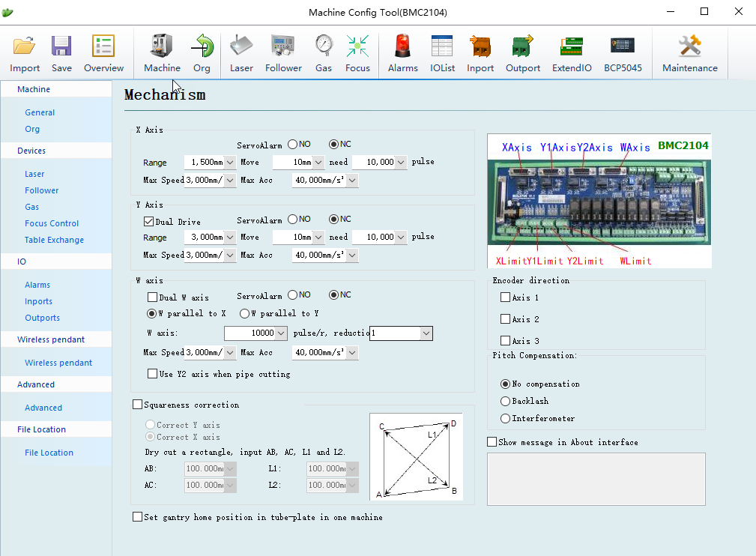
Task: Open the Org toolbar icon
Action: (202, 46)
